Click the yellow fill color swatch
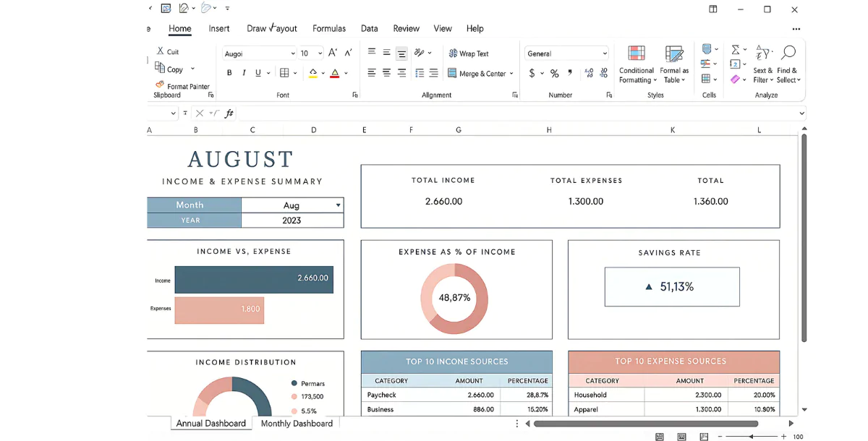 coord(312,74)
